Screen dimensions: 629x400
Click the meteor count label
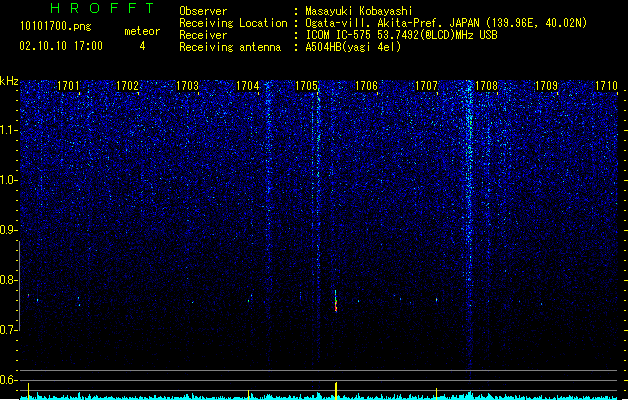142,31
